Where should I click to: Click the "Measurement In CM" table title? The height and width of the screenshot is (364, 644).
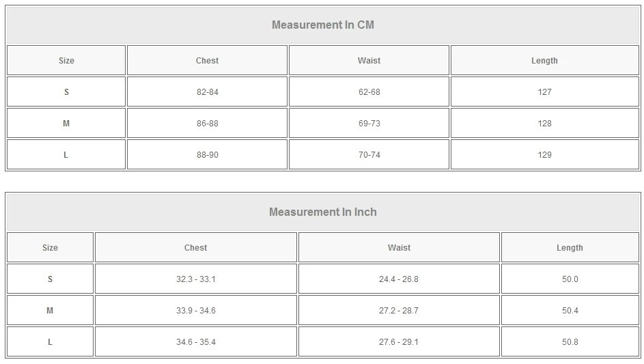(x=322, y=25)
